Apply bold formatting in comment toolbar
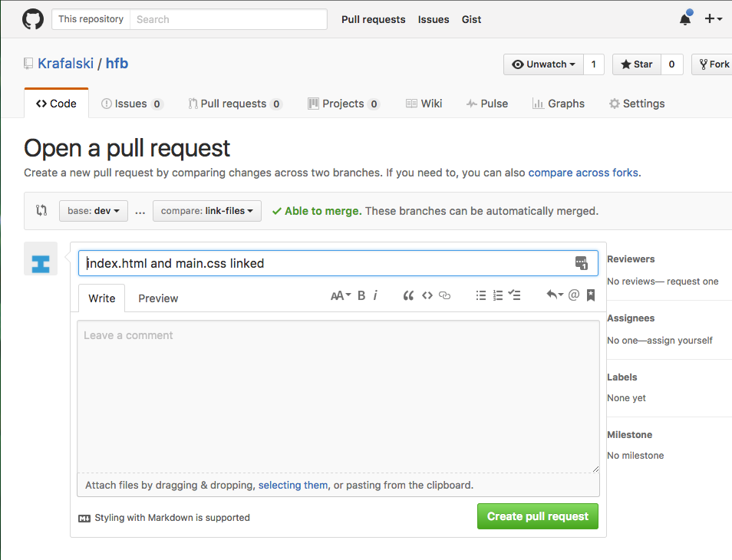This screenshot has height=560, width=732. coord(361,295)
